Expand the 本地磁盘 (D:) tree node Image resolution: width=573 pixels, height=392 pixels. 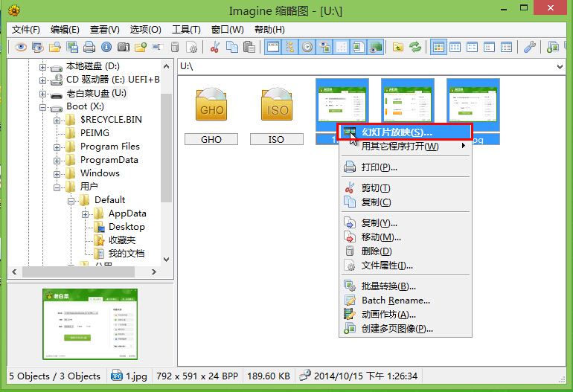point(42,67)
